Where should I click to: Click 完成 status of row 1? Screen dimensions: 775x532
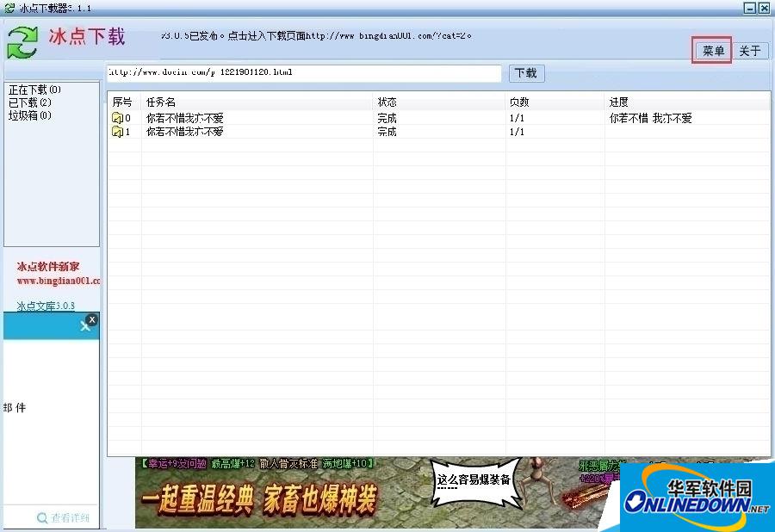click(x=387, y=132)
